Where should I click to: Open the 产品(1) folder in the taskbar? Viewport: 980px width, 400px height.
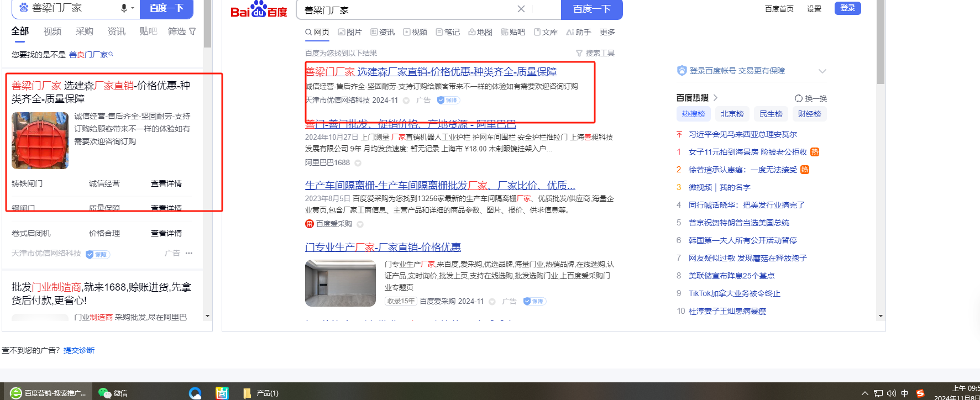pyautogui.click(x=261, y=393)
